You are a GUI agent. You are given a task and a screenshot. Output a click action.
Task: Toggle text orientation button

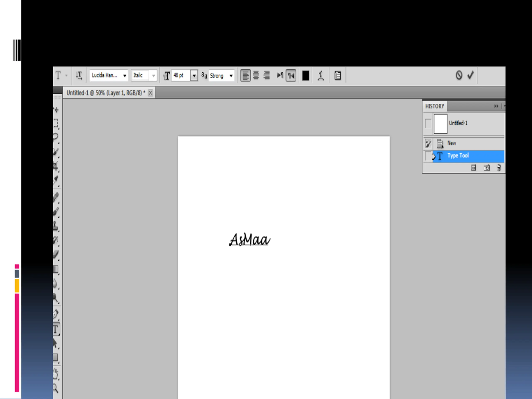[79, 75]
